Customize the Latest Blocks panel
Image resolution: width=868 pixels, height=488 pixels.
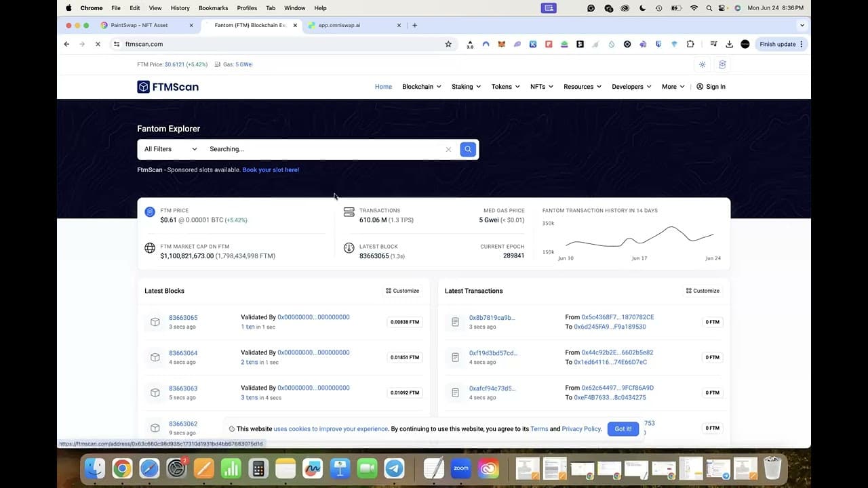[x=403, y=291]
